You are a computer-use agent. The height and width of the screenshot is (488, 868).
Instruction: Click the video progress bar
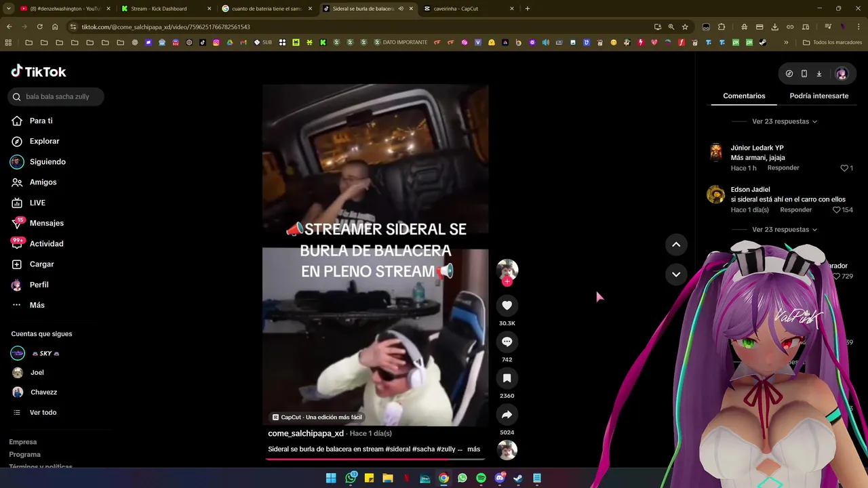coord(375,459)
